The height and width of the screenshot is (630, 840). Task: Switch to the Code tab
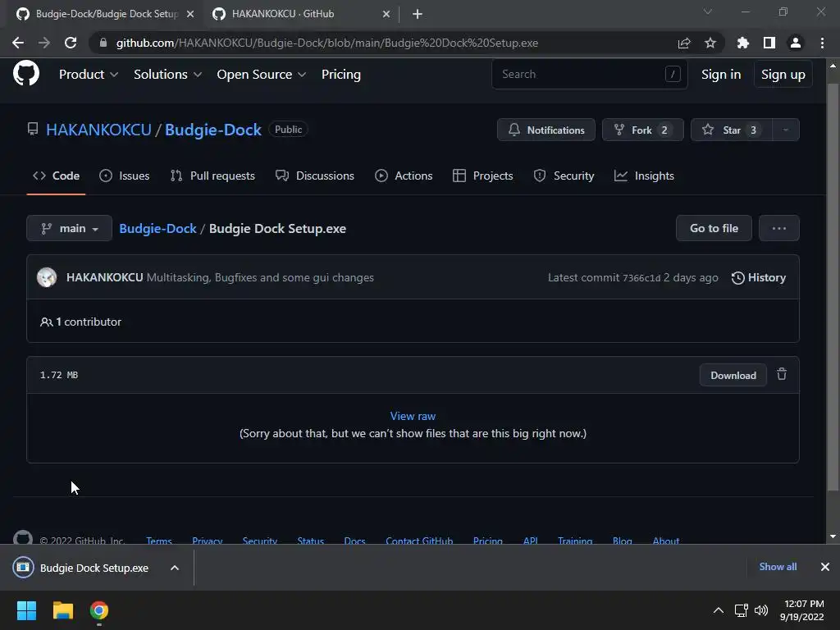click(x=57, y=176)
